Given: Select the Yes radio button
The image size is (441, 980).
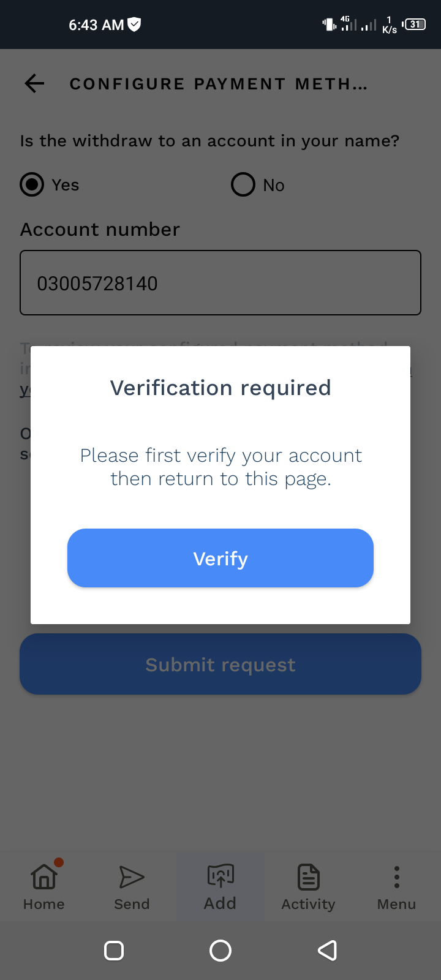Looking at the screenshot, I should [32, 184].
